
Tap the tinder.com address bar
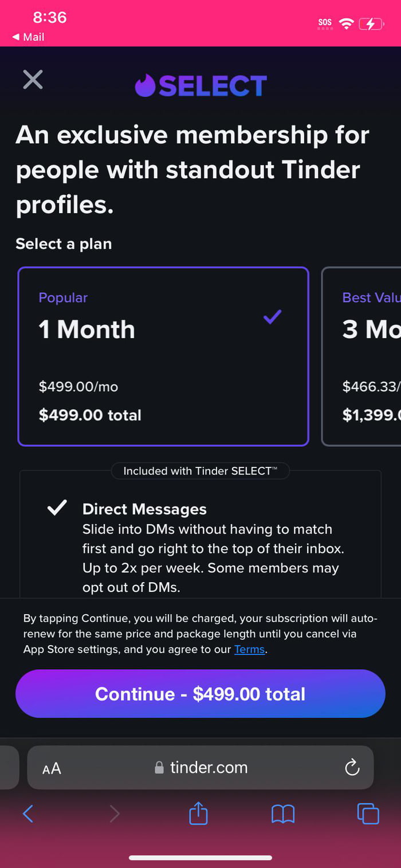[200, 768]
